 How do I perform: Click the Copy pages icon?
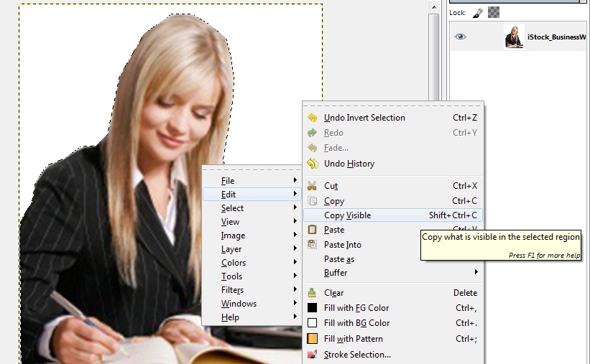pos(312,201)
